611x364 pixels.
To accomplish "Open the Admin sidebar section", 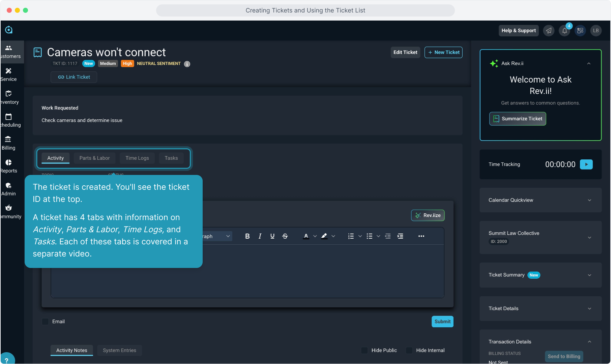I will coord(8,189).
